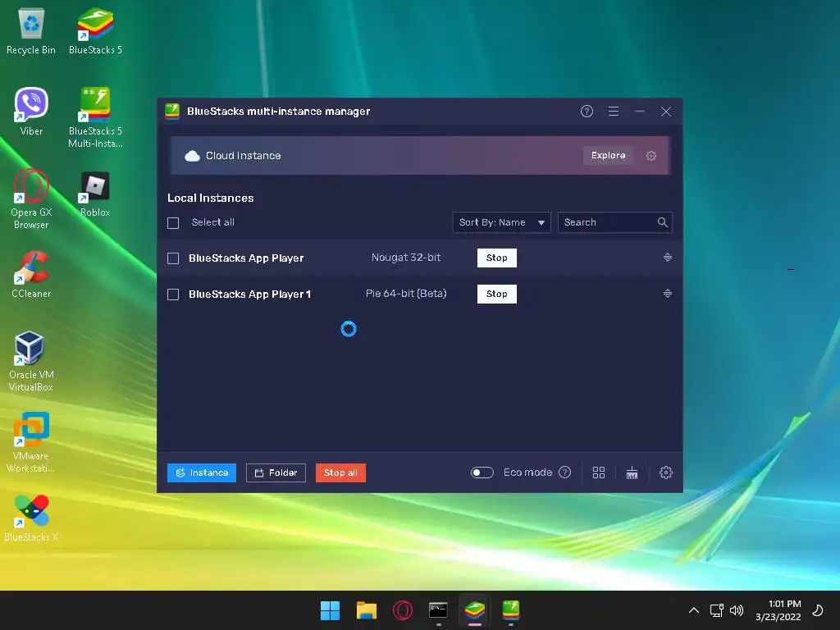The width and height of the screenshot is (840, 630).
Task: Switch to BlueStacks 5 in the taskbar
Action: (475, 610)
